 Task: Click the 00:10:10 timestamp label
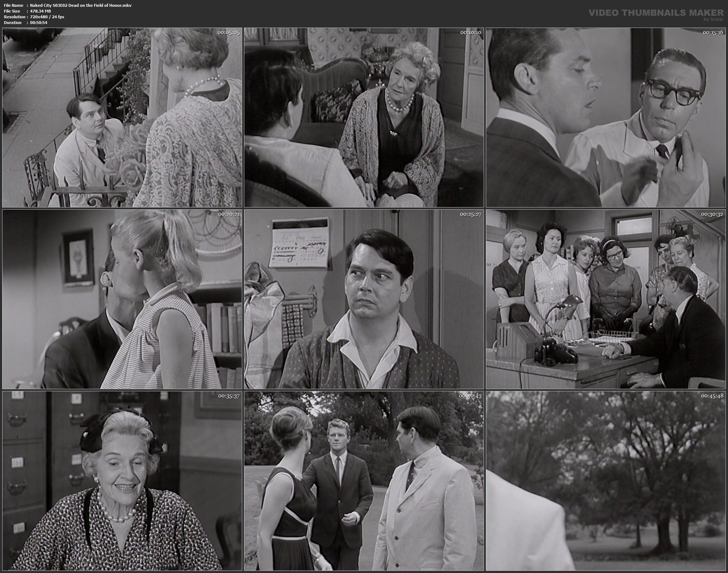[470, 33]
